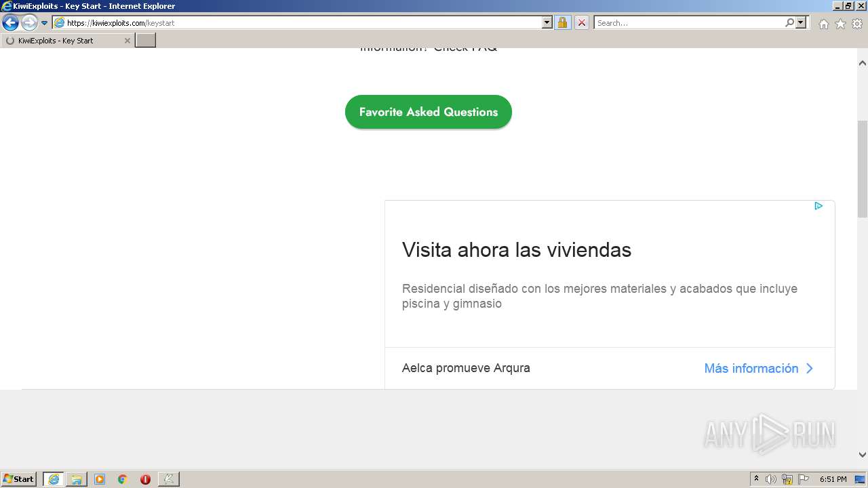The height and width of the screenshot is (488, 868).
Task: Open the Tools gear icon
Action: click(857, 24)
